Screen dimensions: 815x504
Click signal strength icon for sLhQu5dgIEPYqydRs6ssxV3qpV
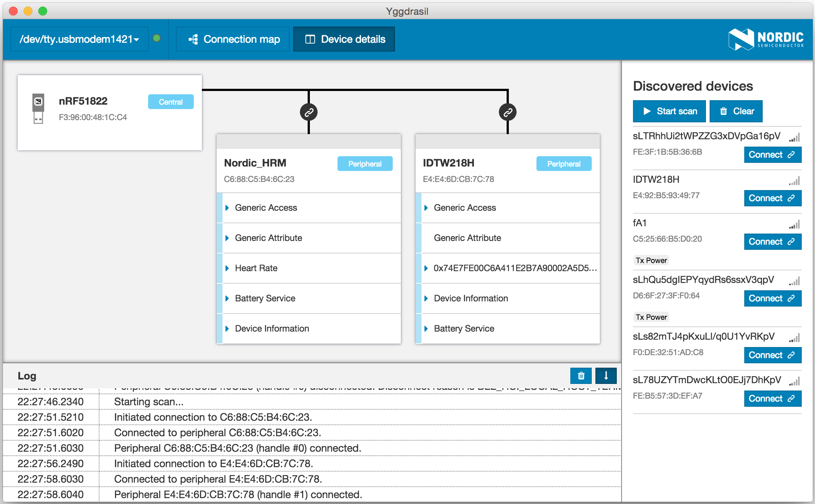[794, 281]
